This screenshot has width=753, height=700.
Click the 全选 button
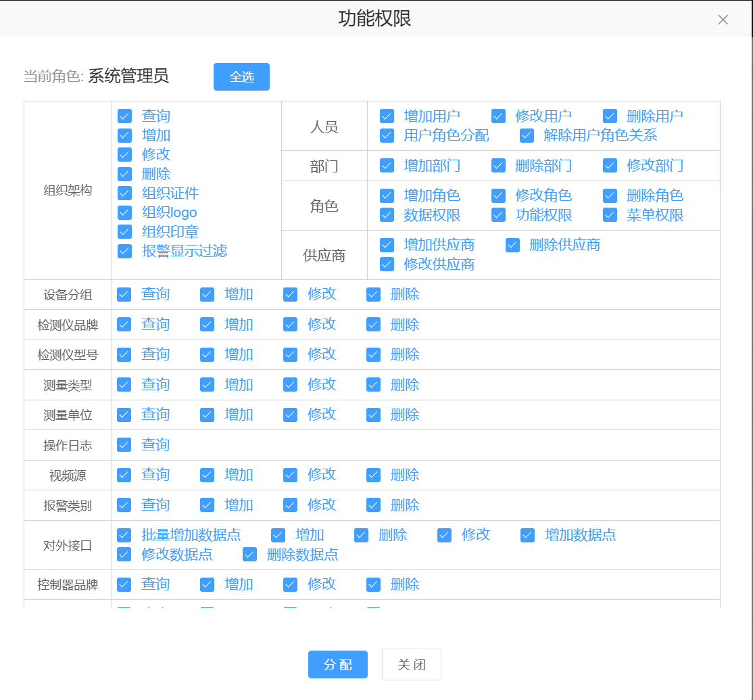[241, 77]
